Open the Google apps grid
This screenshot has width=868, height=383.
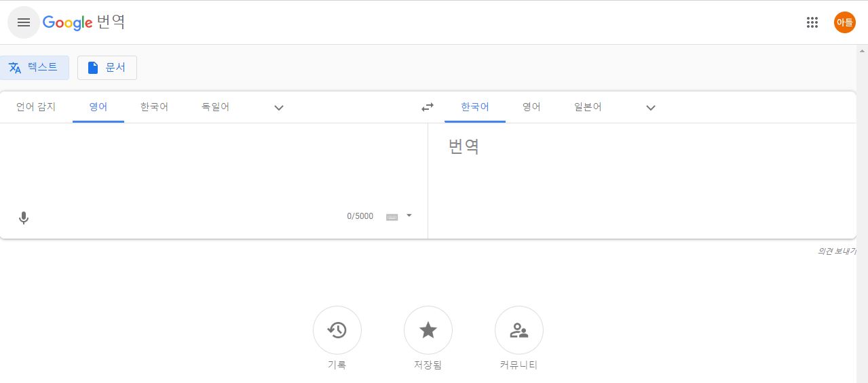point(812,22)
